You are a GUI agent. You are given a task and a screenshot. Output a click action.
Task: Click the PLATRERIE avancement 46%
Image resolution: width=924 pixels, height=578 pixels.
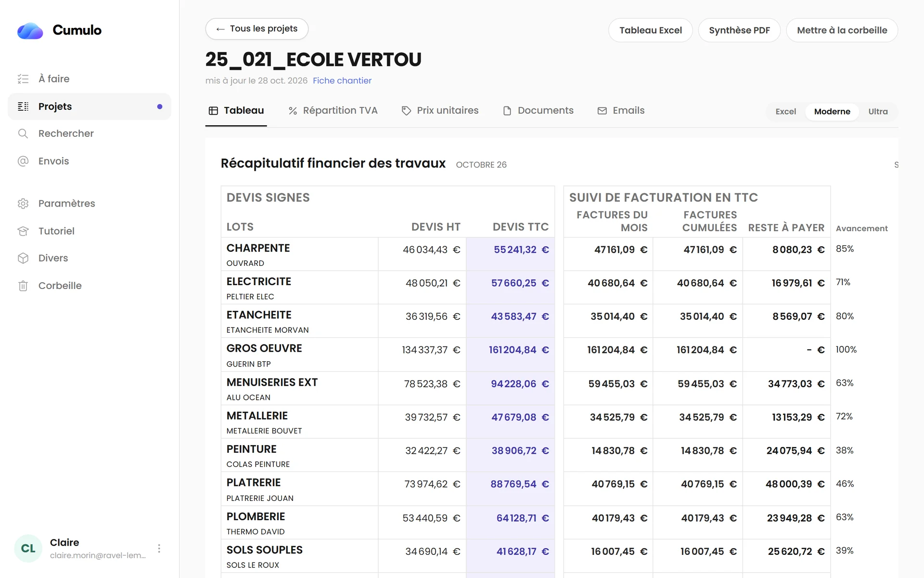pos(845,484)
